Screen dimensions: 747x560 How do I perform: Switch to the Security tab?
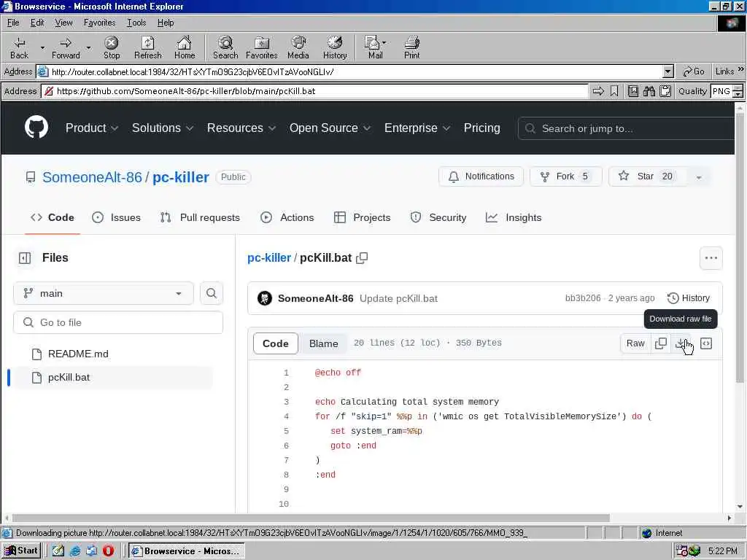[438, 217]
